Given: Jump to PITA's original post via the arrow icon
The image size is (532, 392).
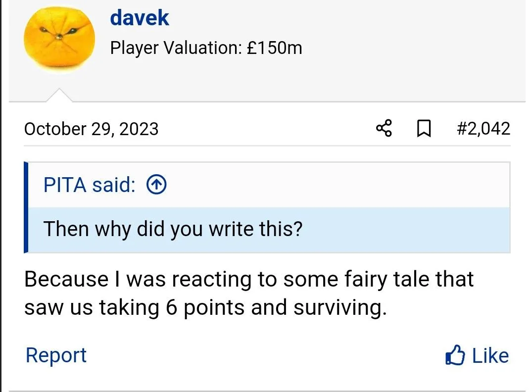Looking at the screenshot, I should pos(156,185).
